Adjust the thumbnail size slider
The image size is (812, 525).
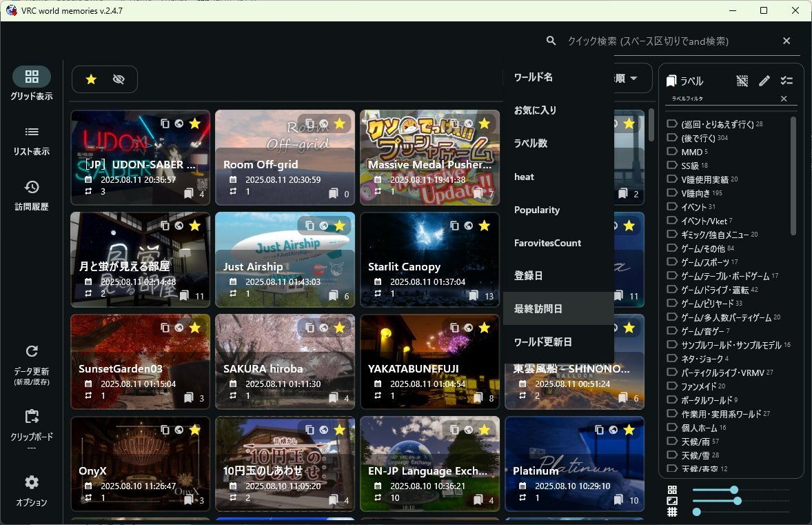(x=738, y=501)
